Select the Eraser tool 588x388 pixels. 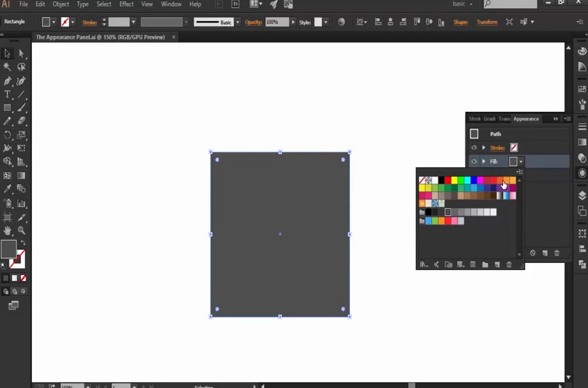click(x=21, y=121)
